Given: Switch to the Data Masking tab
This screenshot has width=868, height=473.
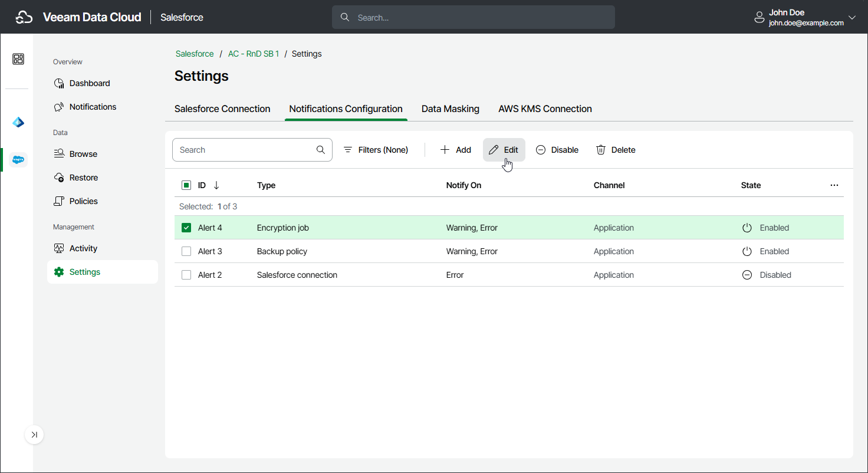Looking at the screenshot, I should tap(451, 109).
